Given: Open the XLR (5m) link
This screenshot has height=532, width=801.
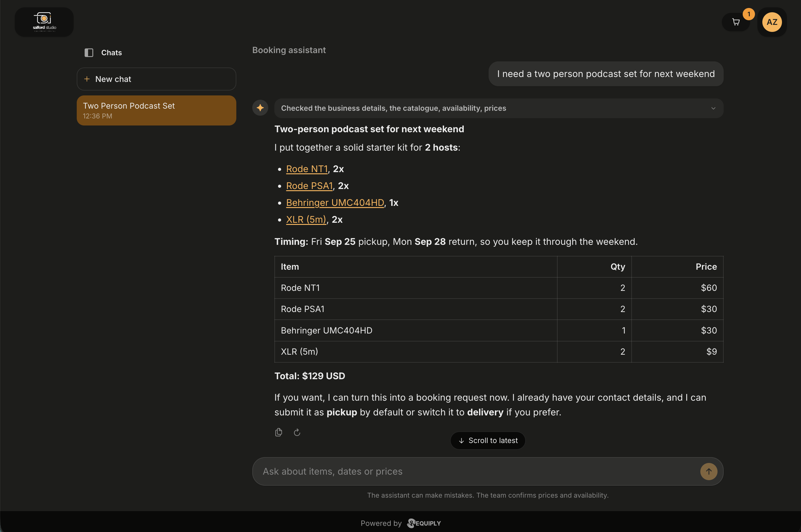Looking at the screenshot, I should (306, 219).
